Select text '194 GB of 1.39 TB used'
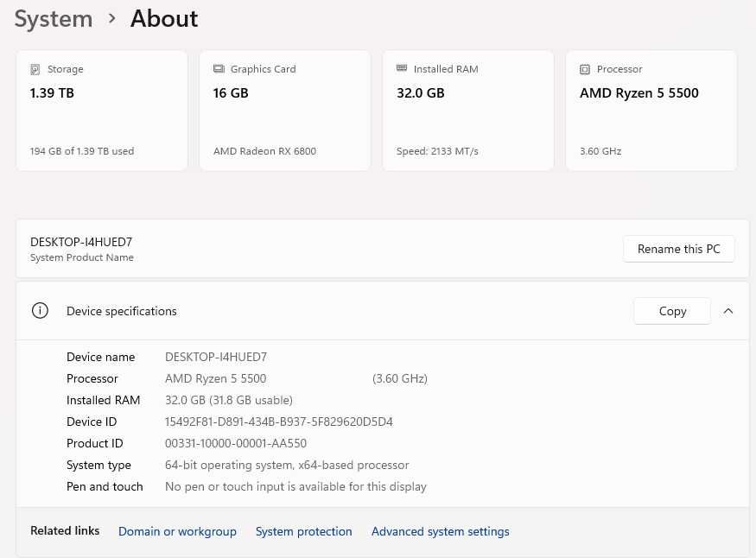This screenshot has height=558, width=756. pos(82,151)
